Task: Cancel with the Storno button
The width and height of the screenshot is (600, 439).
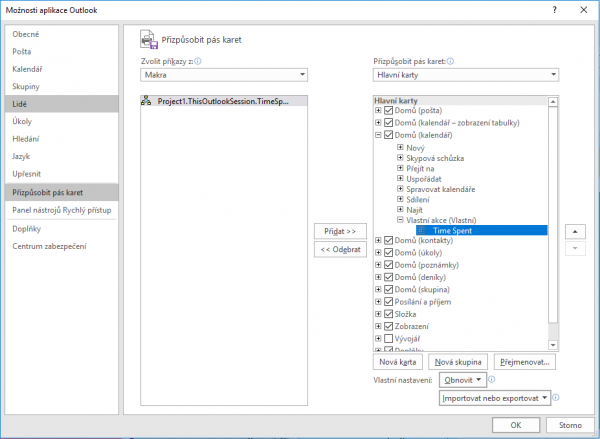Action: (x=570, y=425)
